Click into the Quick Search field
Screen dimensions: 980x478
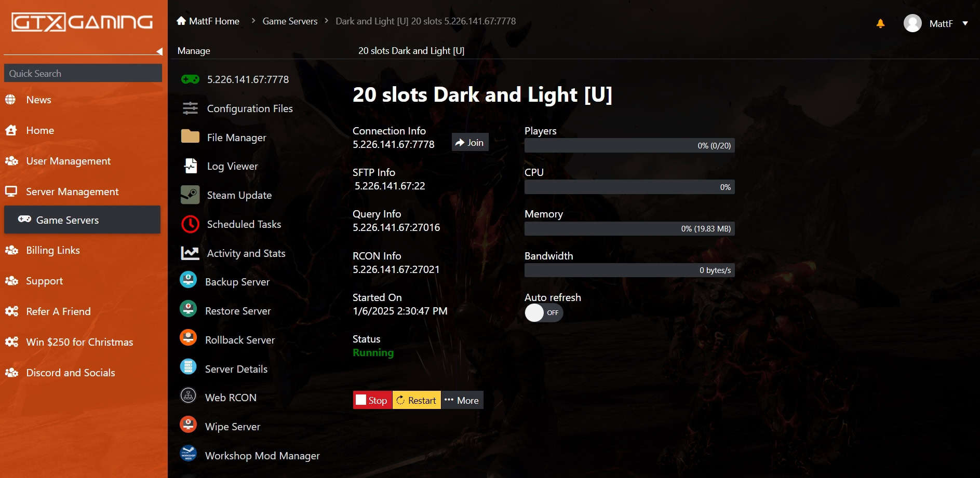[x=83, y=73]
